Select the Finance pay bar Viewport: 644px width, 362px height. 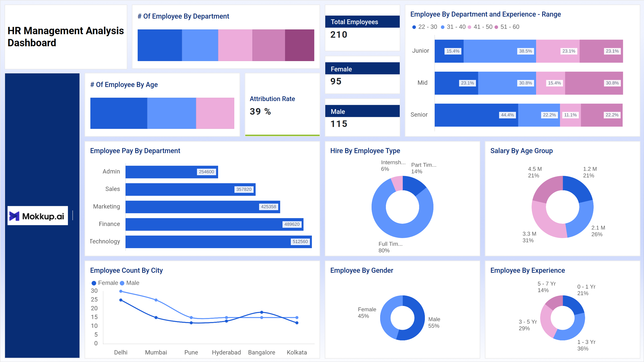214,224
